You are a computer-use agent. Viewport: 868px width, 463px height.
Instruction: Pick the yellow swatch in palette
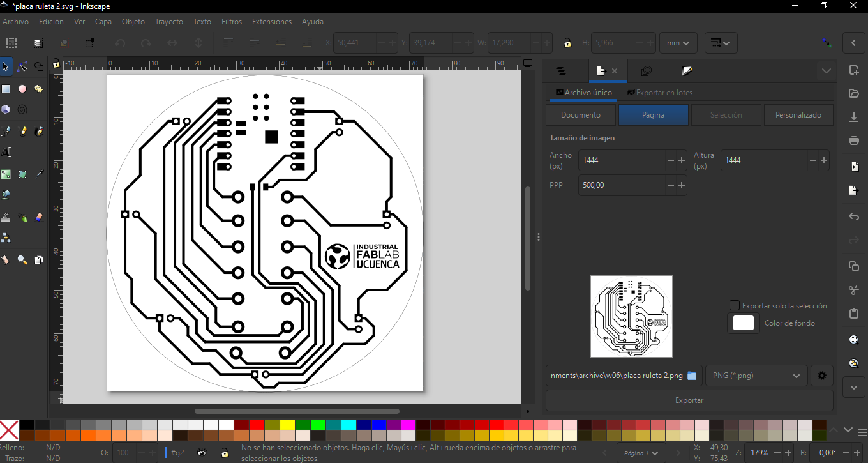tap(287, 425)
